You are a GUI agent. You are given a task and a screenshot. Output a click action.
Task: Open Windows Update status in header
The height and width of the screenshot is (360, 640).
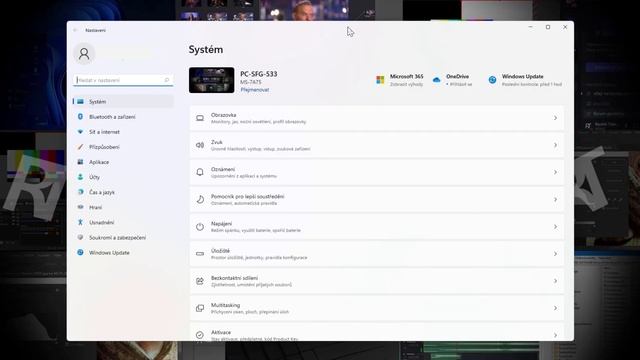tap(525, 80)
